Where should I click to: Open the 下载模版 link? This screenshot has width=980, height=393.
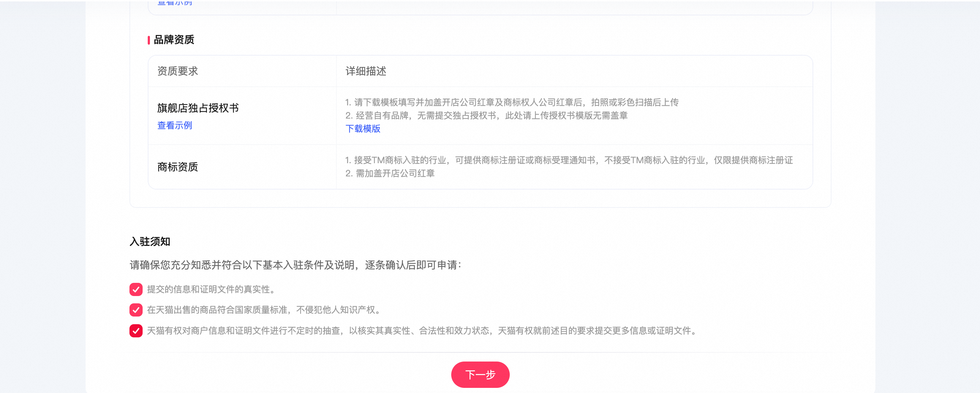[362, 129]
